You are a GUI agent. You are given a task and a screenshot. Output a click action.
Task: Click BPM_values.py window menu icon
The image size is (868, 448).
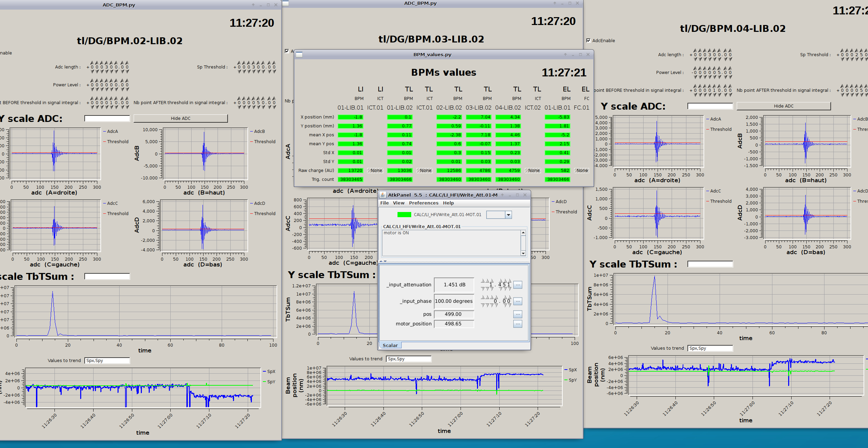pos(299,54)
